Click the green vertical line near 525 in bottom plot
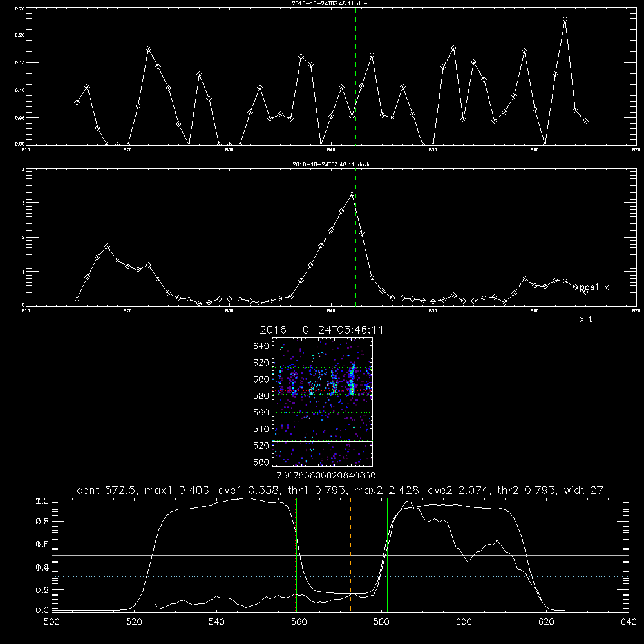 click(x=156, y=554)
